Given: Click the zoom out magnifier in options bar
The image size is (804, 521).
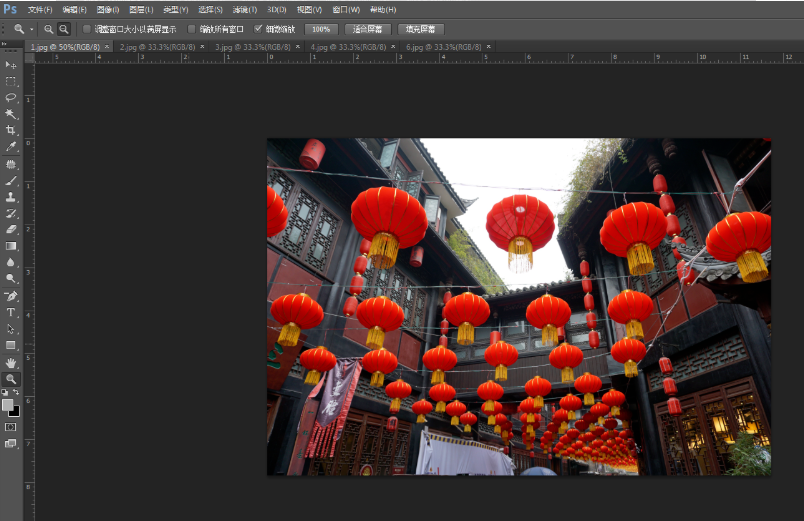Looking at the screenshot, I should 64,29.
